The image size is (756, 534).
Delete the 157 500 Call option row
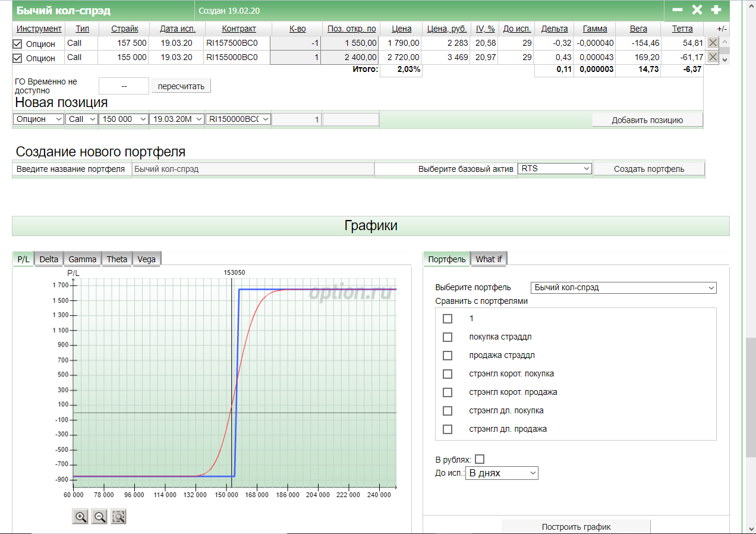click(x=713, y=43)
